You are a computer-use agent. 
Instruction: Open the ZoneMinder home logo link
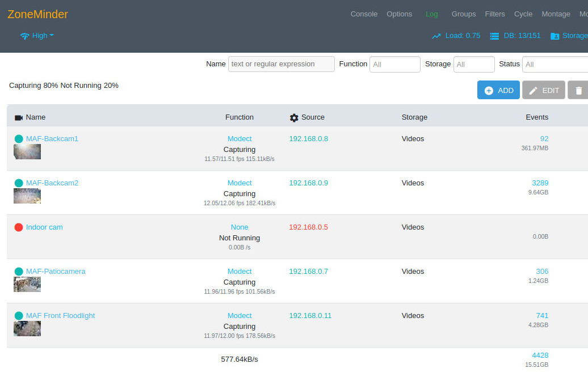[x=37, y=14]
